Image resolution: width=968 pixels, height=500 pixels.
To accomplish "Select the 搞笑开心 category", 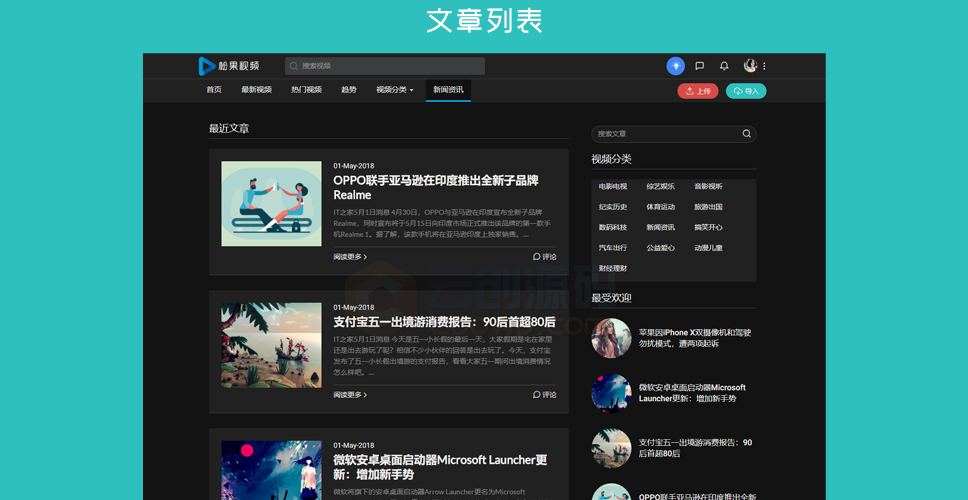I will pos(708,227).
